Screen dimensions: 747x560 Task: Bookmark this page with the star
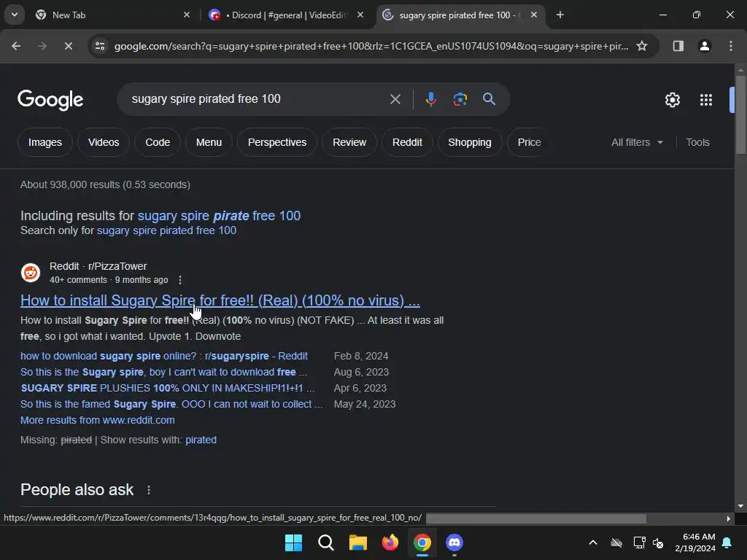click(642, 46)
